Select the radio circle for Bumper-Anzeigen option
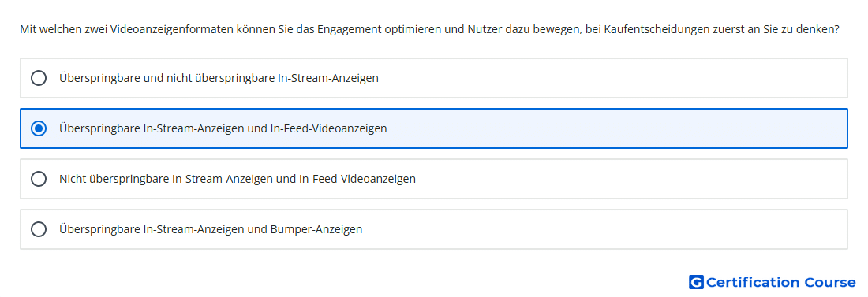868x297 pixels. click(39, 229)
